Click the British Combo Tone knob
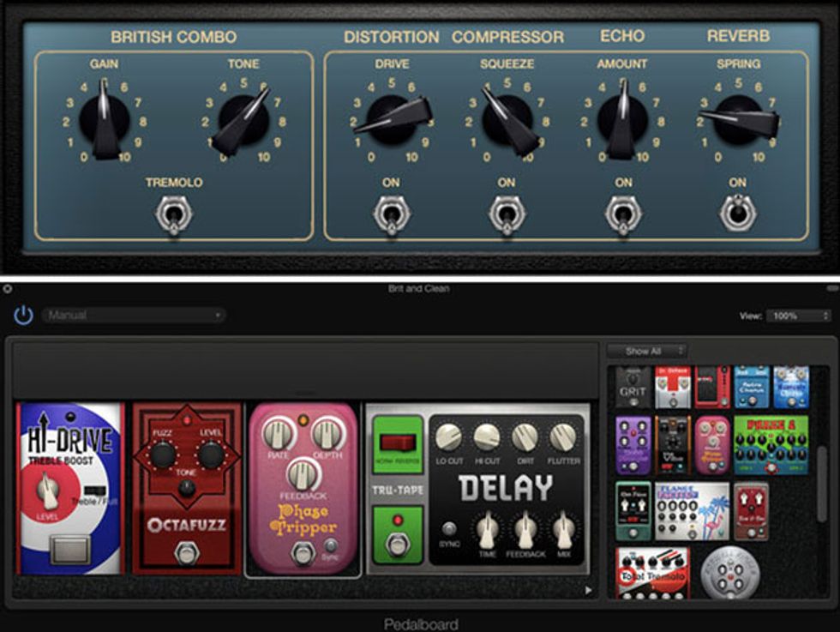 tap(243, 121)
